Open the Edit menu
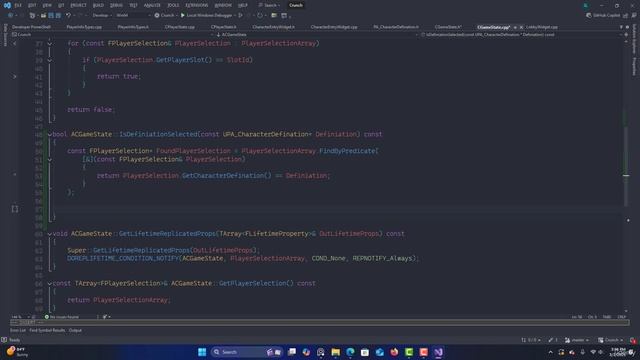The height and width of the screenshot is (360, 640). coord(32,5)
